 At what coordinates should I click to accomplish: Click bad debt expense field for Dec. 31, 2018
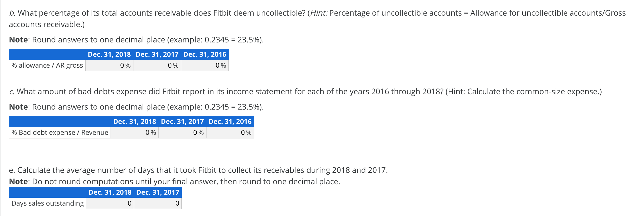pyautogui.click(x=135, y=132)
